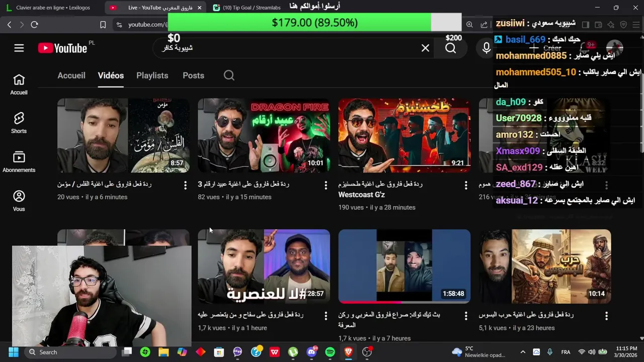Image resolution: width=644 pixels, height=362 pixels.
Task: Open the Brave VPN shield icon
Action: click(x=623, y=24)
